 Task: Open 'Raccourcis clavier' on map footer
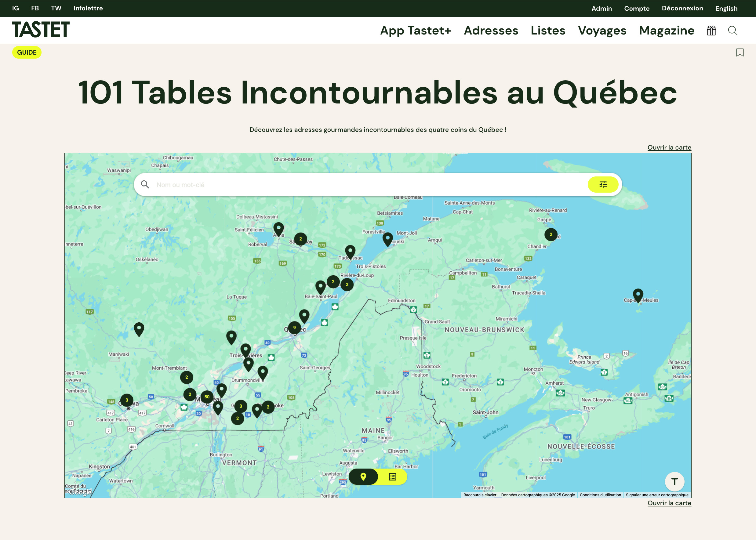pos(480,495)
